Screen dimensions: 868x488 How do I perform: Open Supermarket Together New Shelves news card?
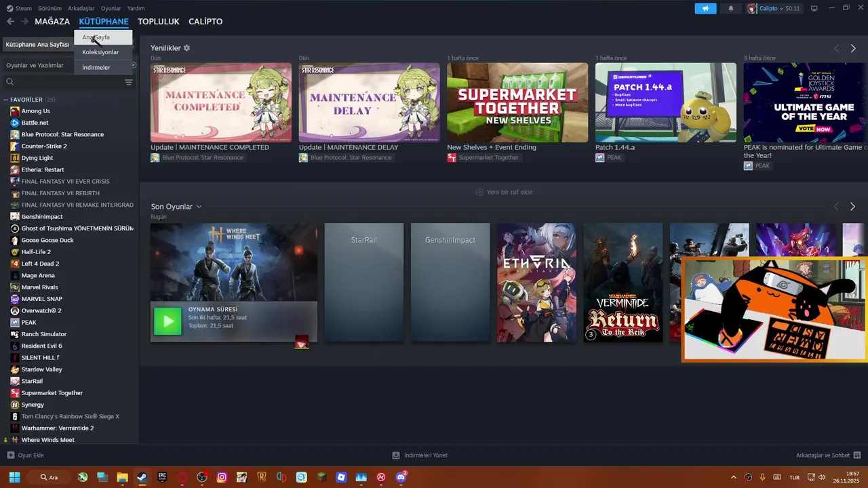517,102
